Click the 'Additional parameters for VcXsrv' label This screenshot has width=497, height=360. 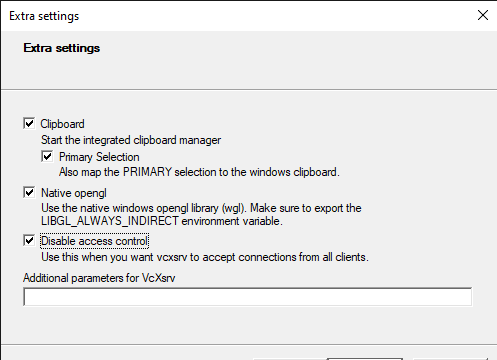(99, 278)
